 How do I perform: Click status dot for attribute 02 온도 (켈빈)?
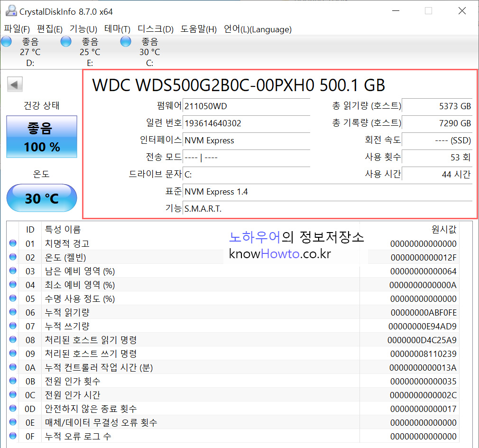coord(13,257)
